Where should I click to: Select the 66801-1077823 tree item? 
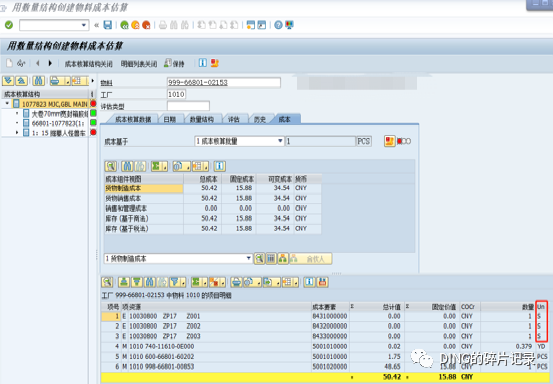(x=58, y=123)
